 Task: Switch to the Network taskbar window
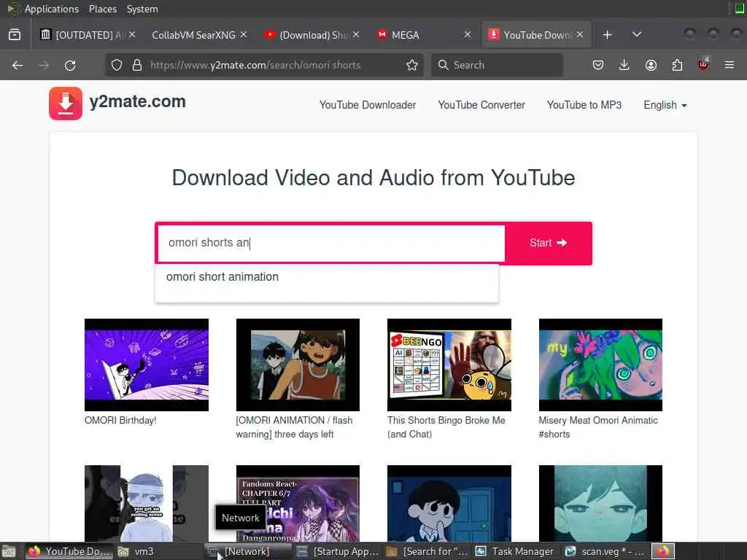point(247,551)
